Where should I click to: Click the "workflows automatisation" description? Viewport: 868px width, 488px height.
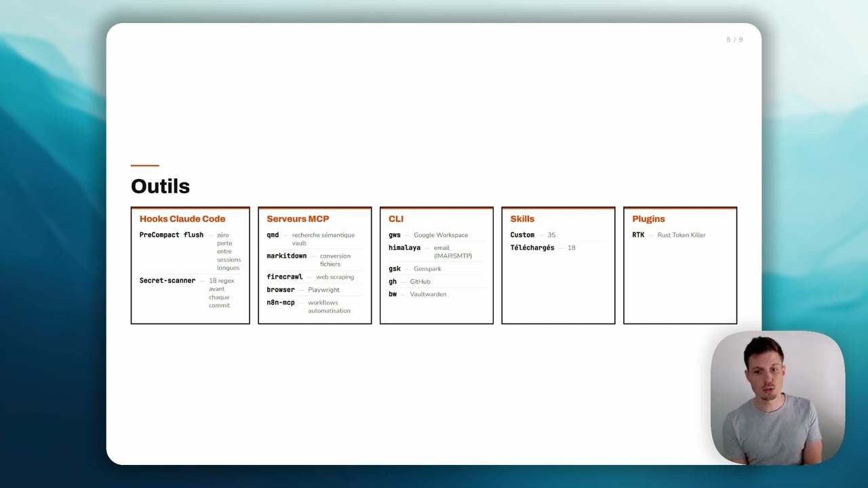(330, 307)
